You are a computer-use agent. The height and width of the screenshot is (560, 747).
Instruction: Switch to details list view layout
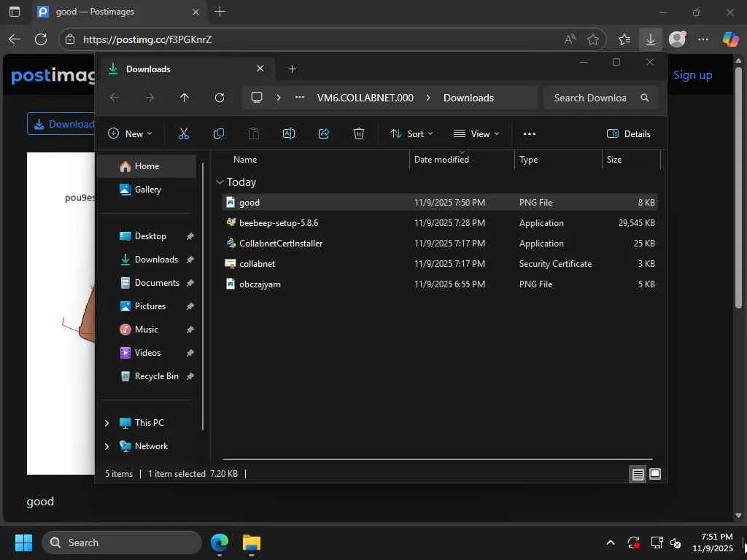point(638,474)
